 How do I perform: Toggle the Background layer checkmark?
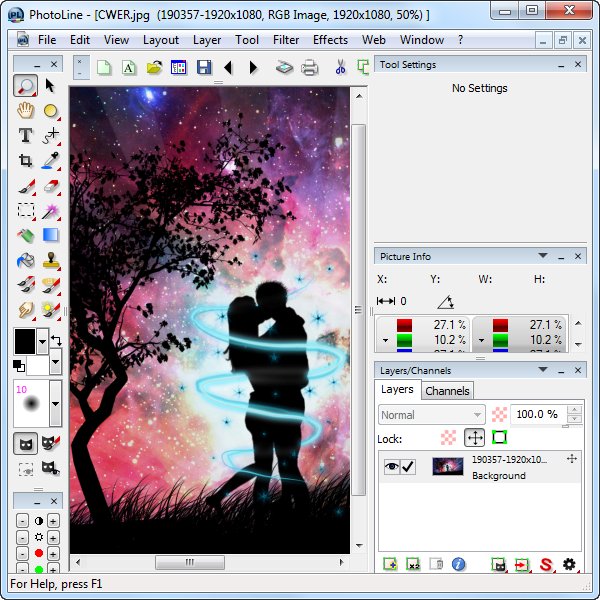pos(408,466)
